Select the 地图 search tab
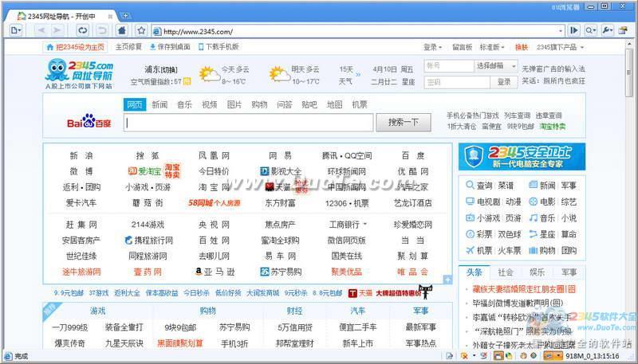 point(334,104)
